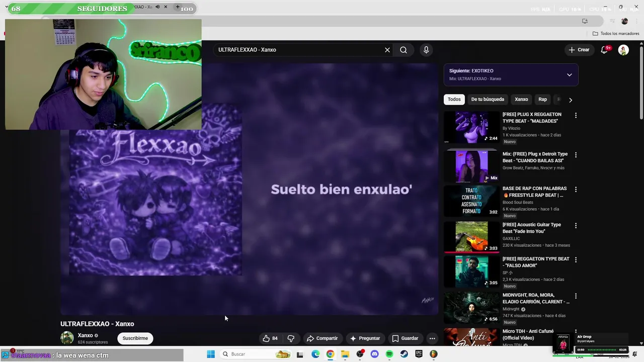Open the MALDADES video thumbnail
The image size is (644, 362).
pyautogui.click(x=471, y=127)
